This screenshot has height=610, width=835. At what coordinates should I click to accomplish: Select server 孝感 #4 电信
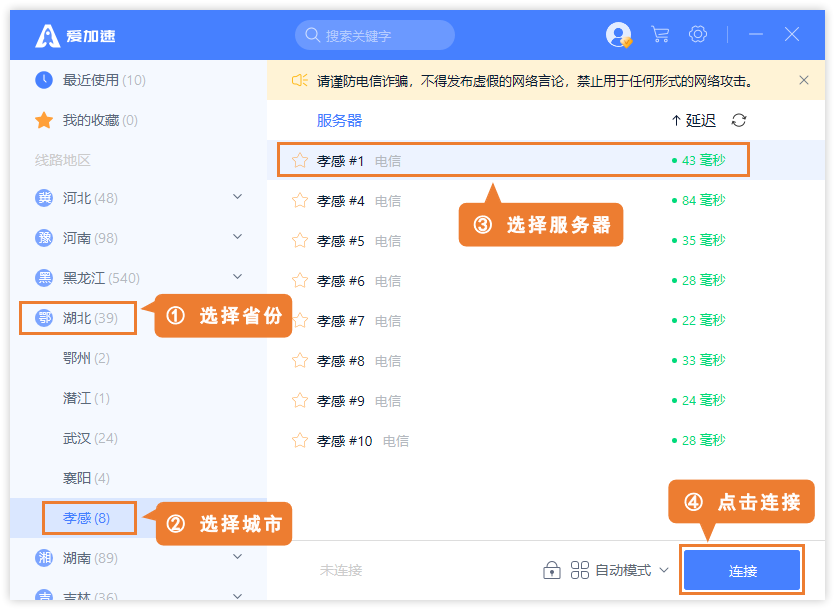[546, 200]
